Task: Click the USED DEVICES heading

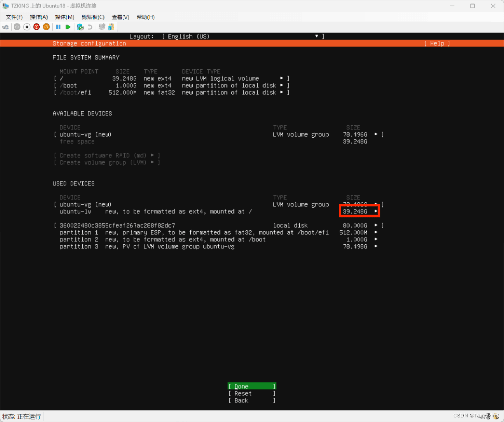Action: coord(74,183)
